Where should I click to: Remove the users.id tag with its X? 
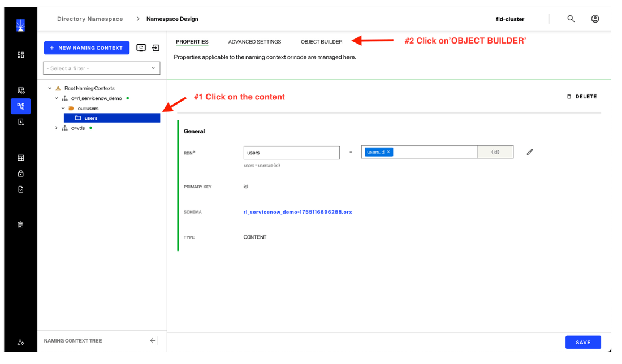[389, 152]
